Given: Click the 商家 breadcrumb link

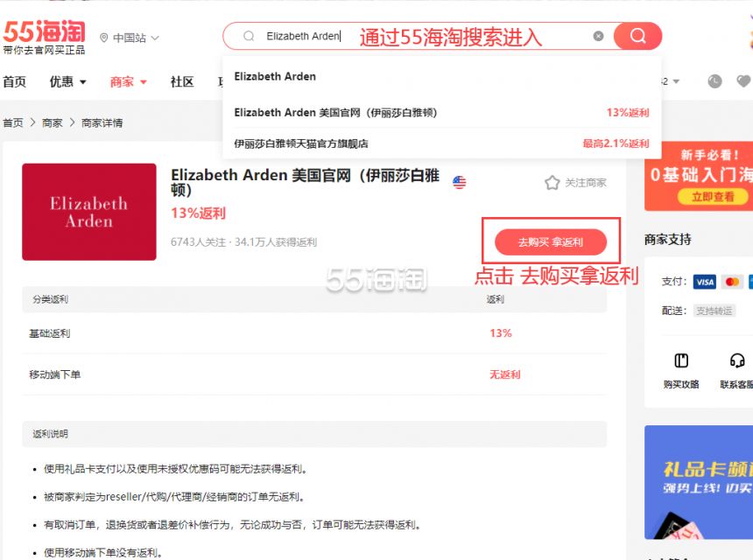Looking at the screenshot, I should (53, 122).
